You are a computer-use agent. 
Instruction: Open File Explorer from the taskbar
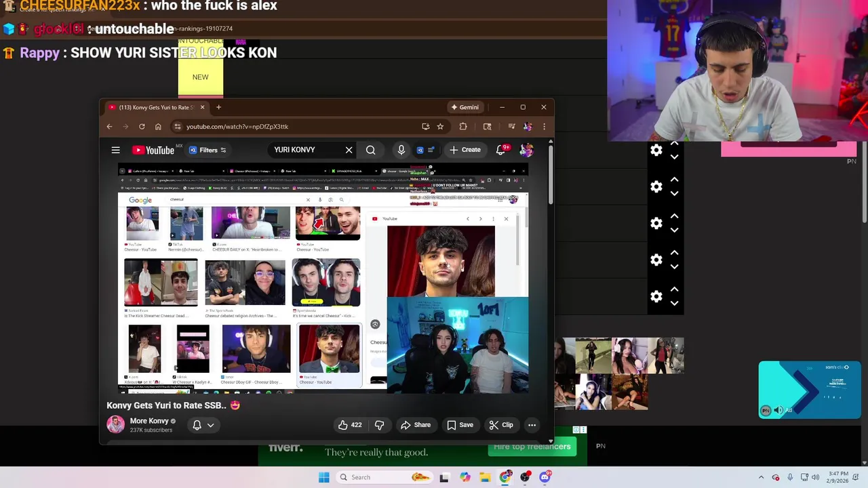click(485, 477)
